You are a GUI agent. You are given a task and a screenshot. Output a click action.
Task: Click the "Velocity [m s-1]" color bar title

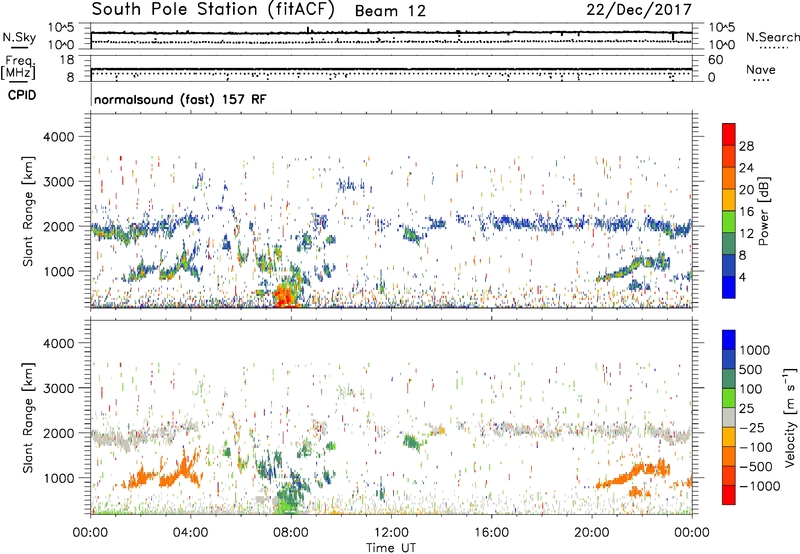pyautogui.click(x=790, y=417)
